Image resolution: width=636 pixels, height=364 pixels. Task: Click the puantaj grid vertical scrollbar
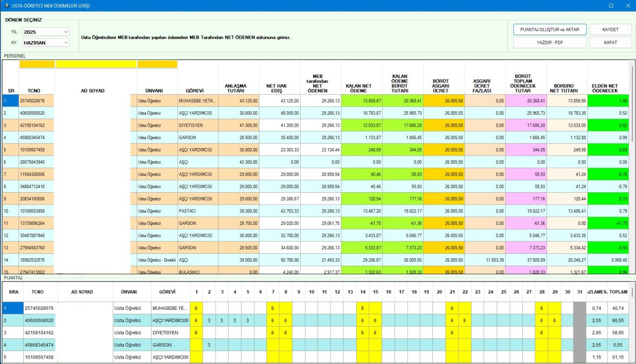(632, 323)
